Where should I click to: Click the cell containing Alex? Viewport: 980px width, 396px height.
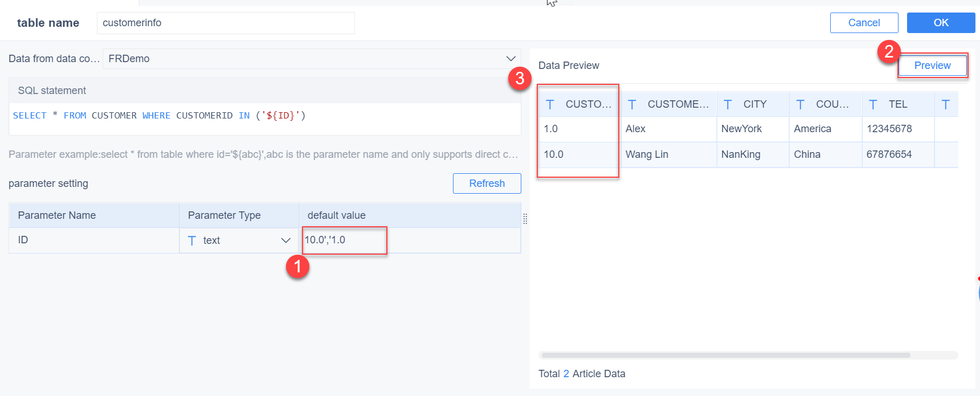point(668,129)
